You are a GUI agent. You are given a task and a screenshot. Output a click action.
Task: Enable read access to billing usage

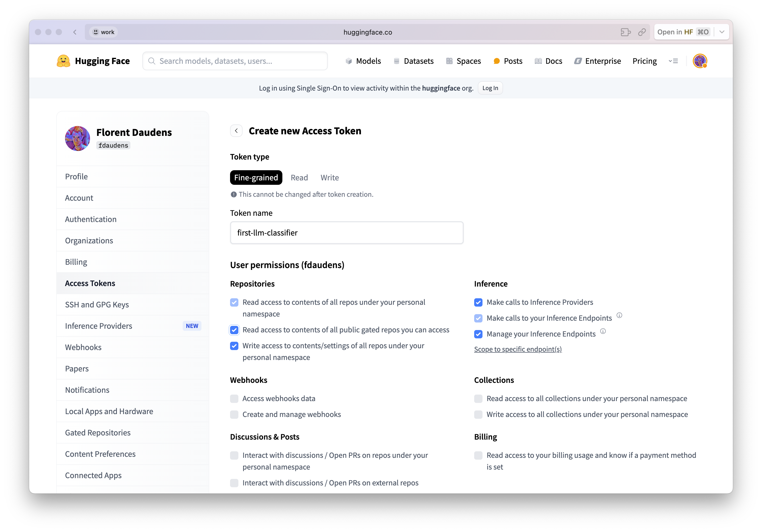point(478,455)
